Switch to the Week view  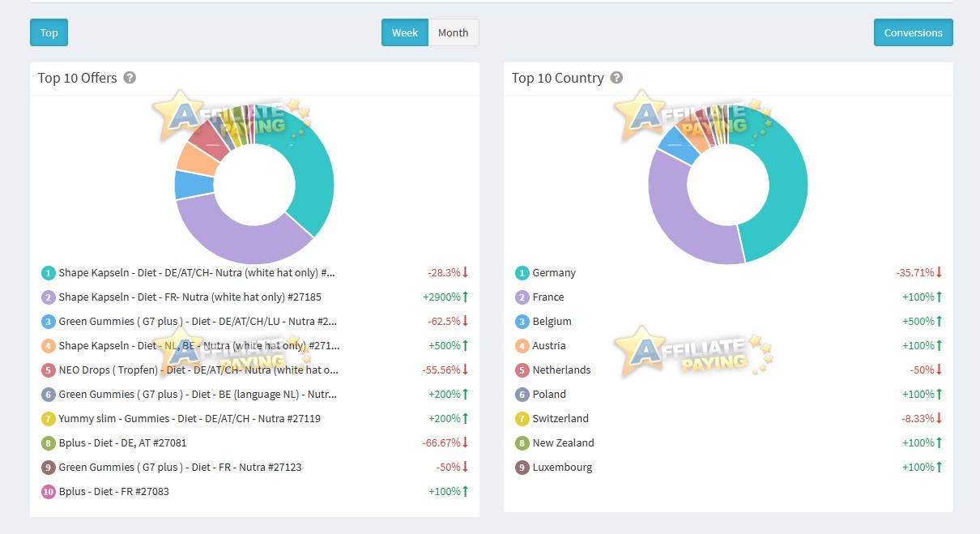(x=405, y=32)
